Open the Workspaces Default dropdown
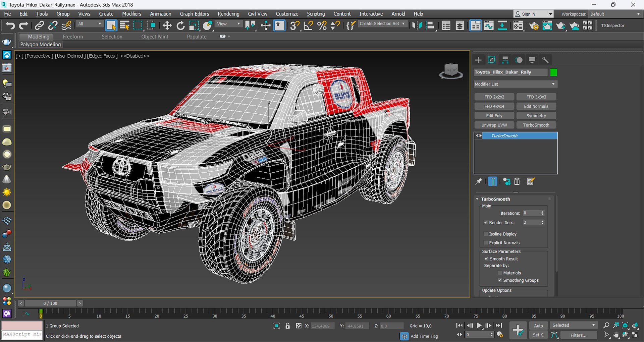Image resolution: width=644 pixels, height=342 pixels. pos(615,14)
